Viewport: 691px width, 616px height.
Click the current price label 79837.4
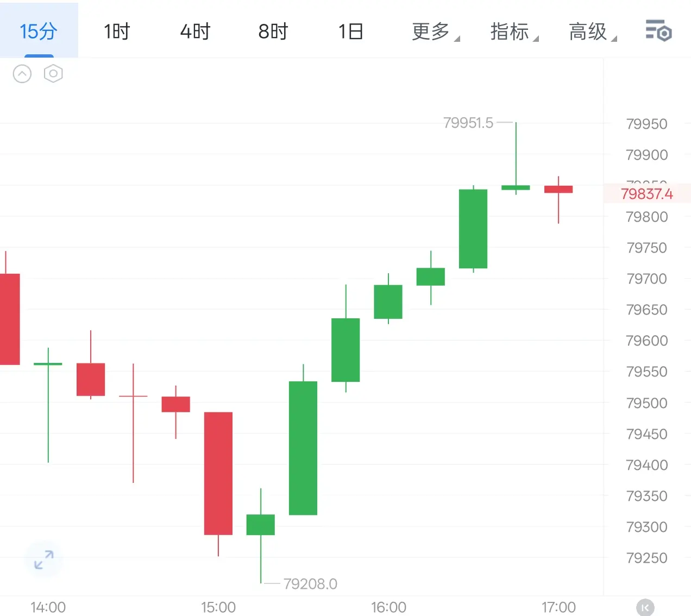point(647,193)
